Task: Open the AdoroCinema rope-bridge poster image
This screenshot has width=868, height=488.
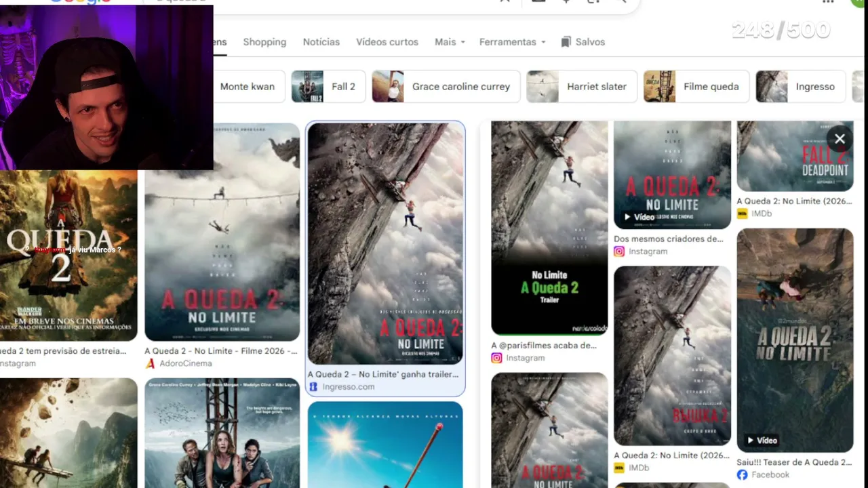Action: (222, 232)
